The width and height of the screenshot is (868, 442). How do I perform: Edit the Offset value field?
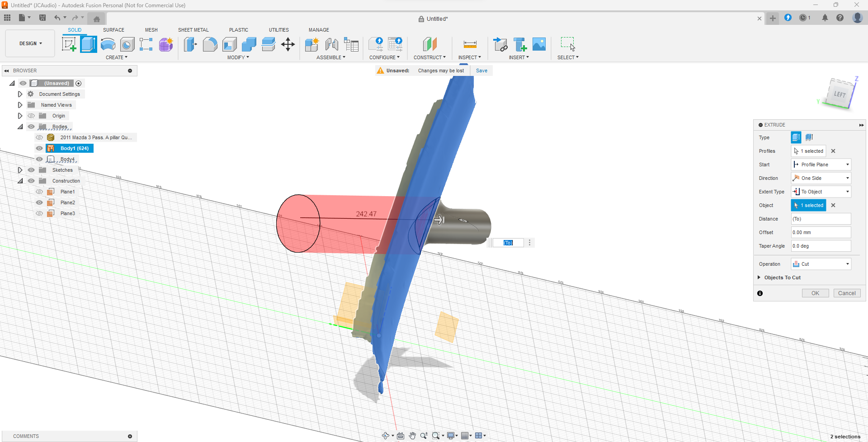click(x=821, y=232)
